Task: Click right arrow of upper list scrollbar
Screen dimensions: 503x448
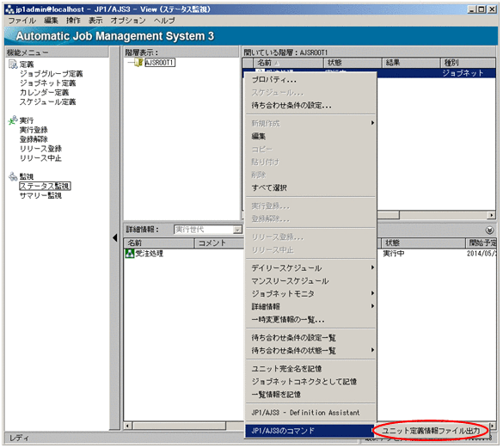Action: pos(491,215)
